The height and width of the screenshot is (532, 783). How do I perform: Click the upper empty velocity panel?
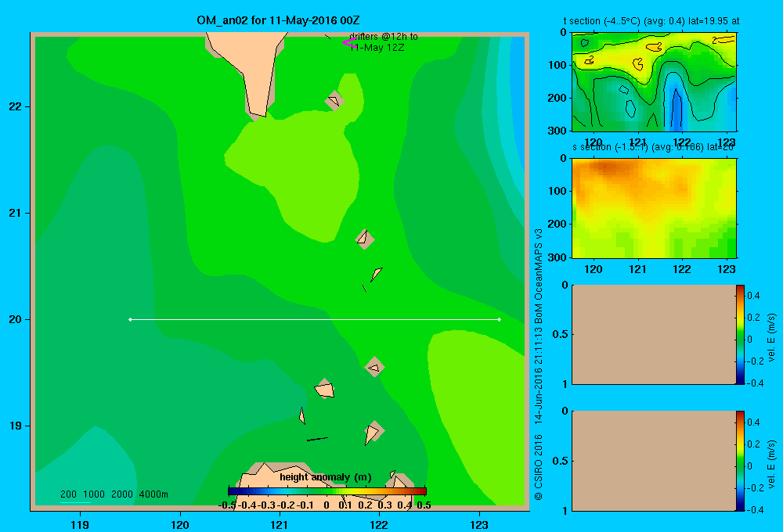(x=653, y=334)
